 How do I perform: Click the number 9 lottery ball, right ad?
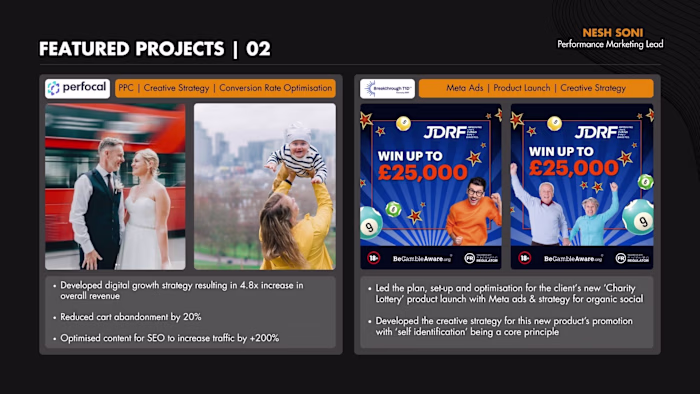click(x=639, y=217)
